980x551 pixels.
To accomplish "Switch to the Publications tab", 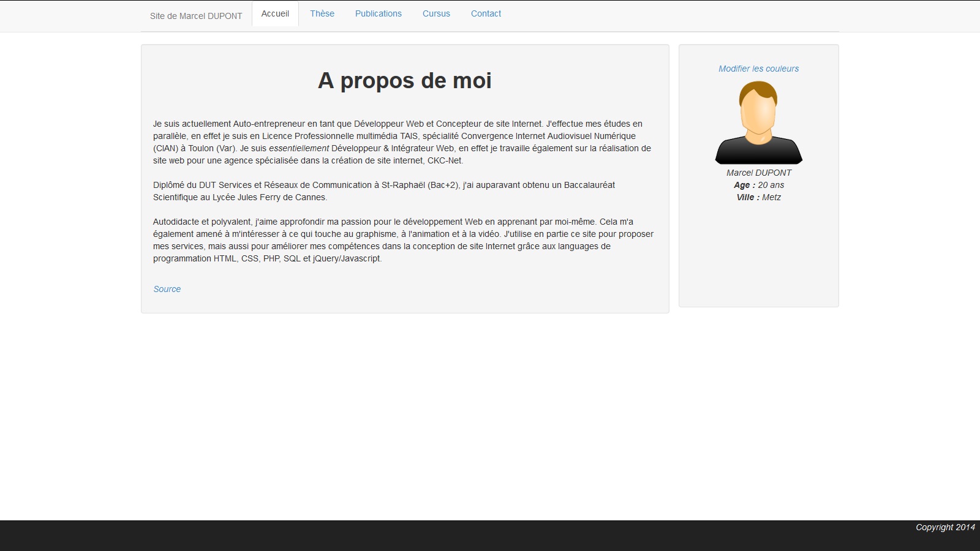I will click(379, 13).
